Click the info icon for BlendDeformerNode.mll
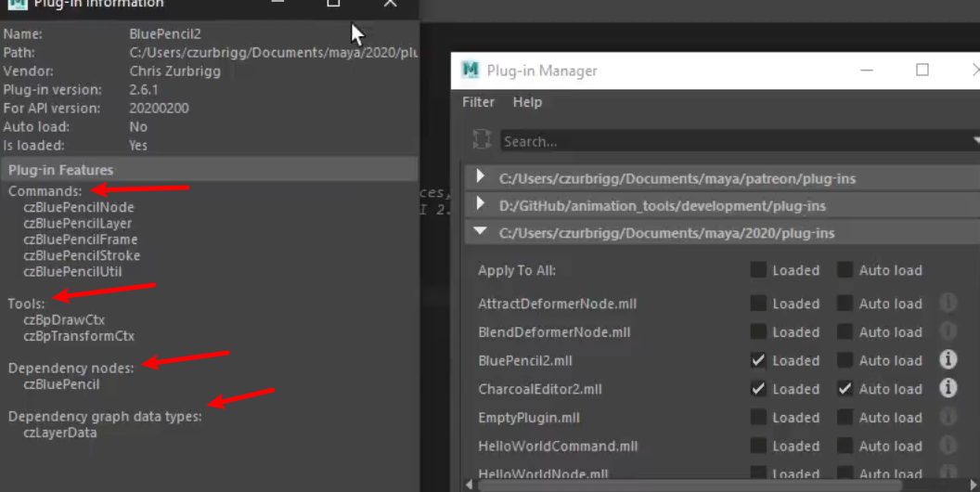The width and height of the screenshot is (980, 492). (948, 330)
